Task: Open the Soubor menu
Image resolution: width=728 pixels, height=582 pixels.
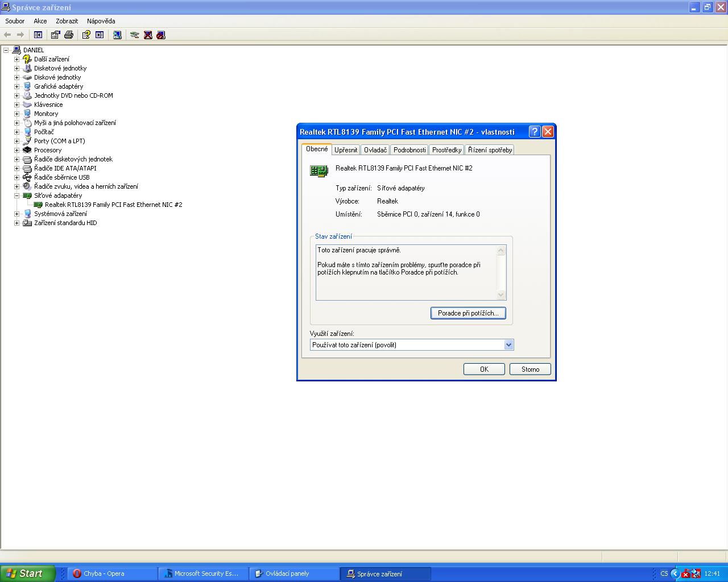Action: coord(15,21)
